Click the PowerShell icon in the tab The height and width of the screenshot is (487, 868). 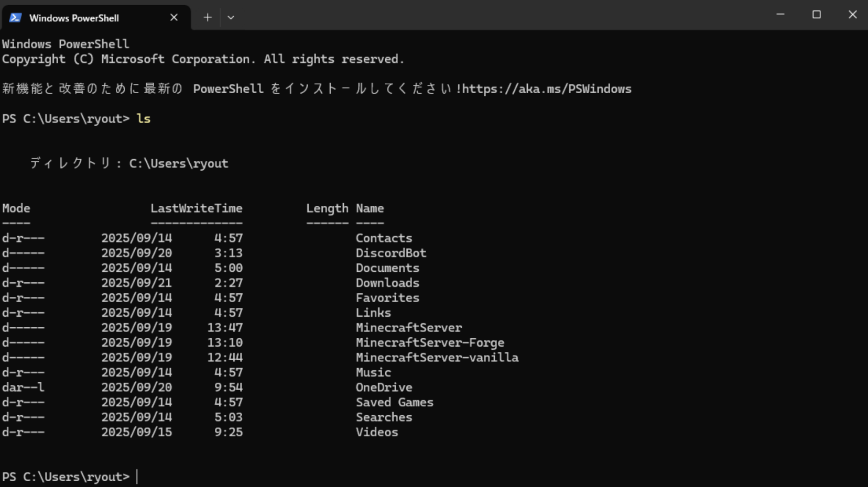click(x=15, y=18)
